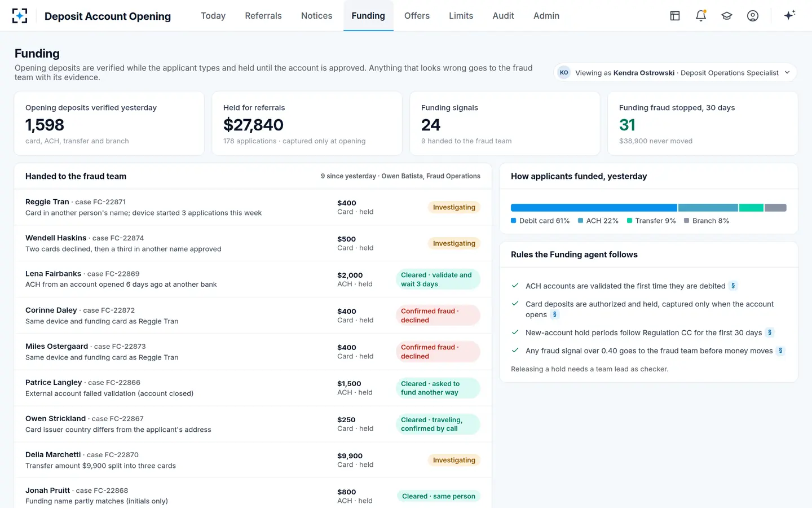Go to the Today tab

click(x=213, y=16)
